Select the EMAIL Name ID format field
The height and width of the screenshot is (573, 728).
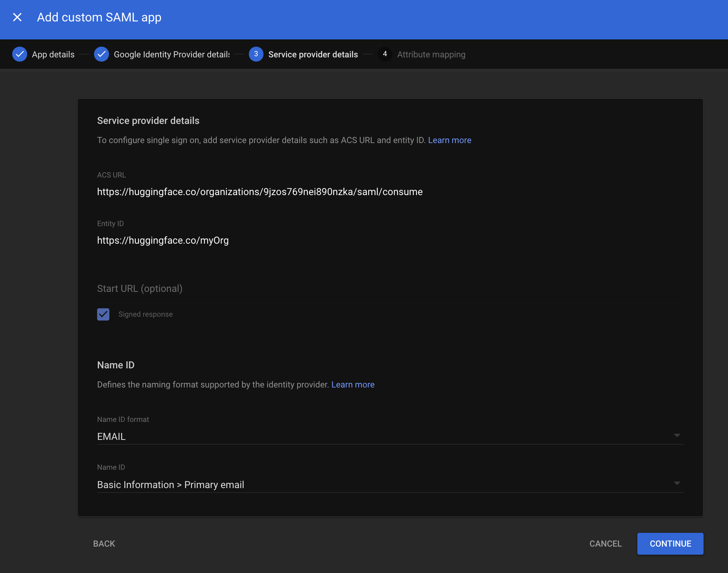[382, 436]
